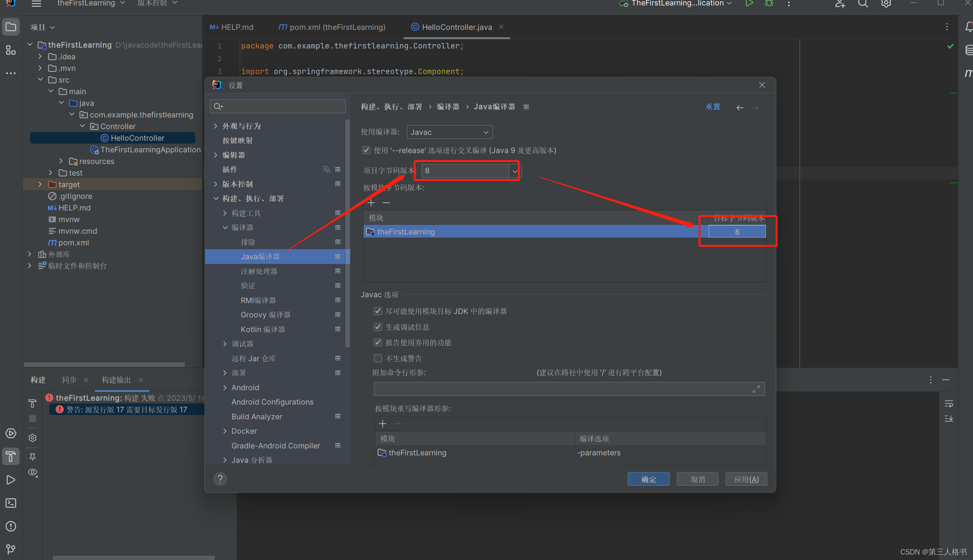
Task: Open the Terminal tool window
Action: tap(11, 503)
